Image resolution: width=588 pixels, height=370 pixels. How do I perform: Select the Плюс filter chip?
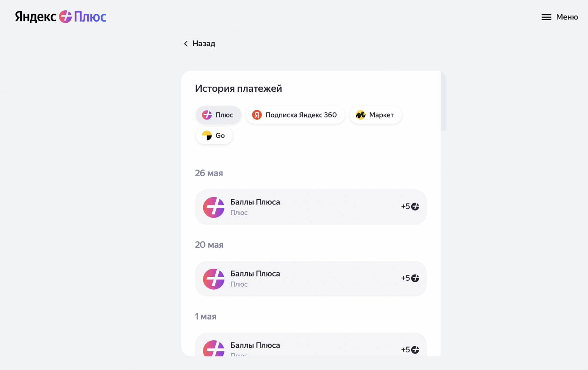click(218, 115)
